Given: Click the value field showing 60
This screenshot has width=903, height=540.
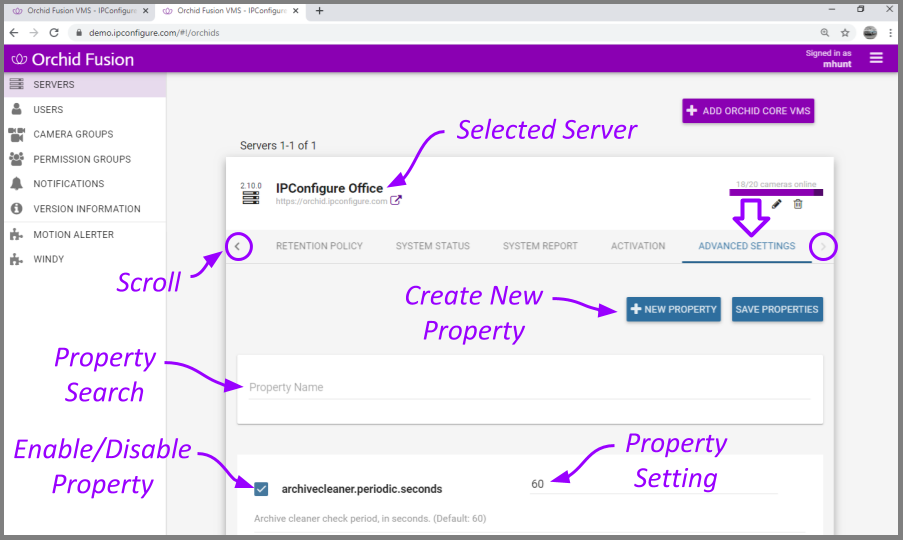Looking at the screenshot, I should coord(654,484).
